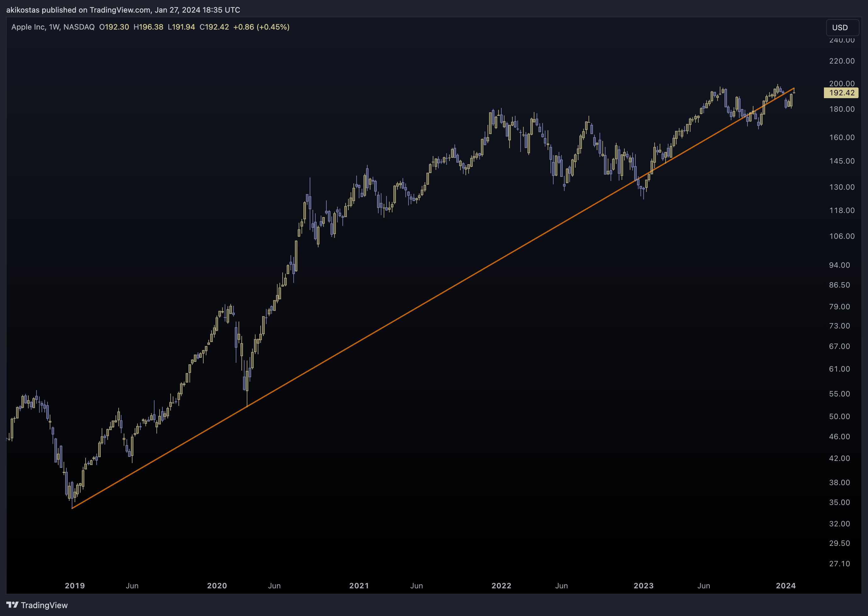Click the 32.00 price axis label
This screenshot has height=616, width=868.
840,524
